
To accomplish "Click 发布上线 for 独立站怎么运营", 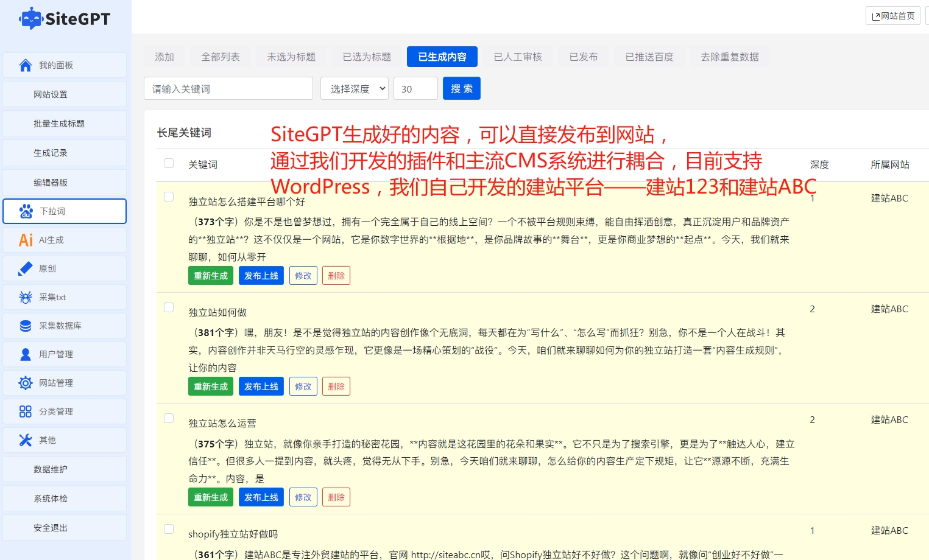I will point(261,497).
